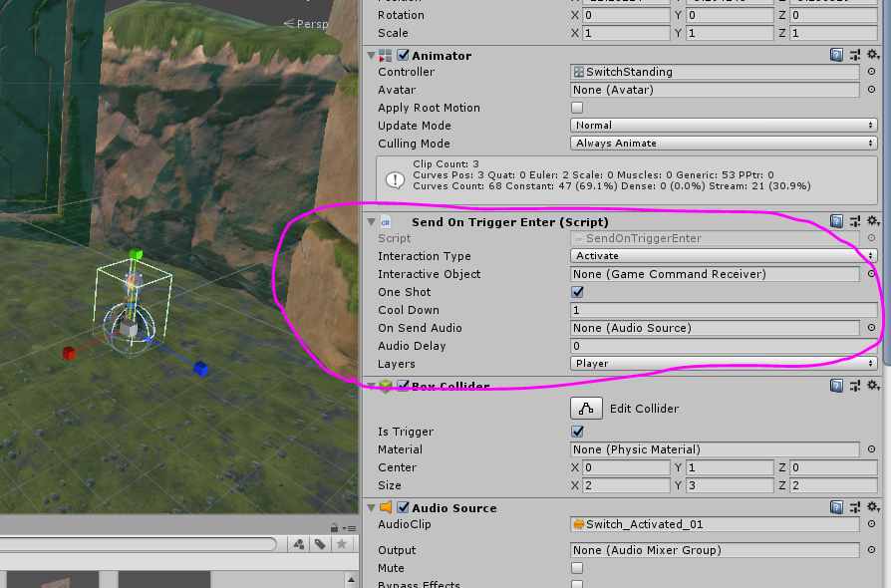891x588 pixels.
Task: Open Send On Trigger Enter help icon
Action: point(836,221)
